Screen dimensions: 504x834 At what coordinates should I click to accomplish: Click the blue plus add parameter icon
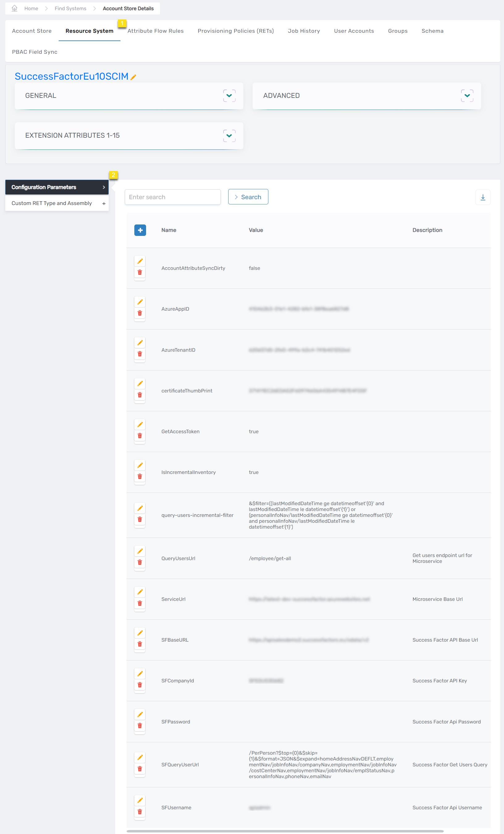point(140,230)
